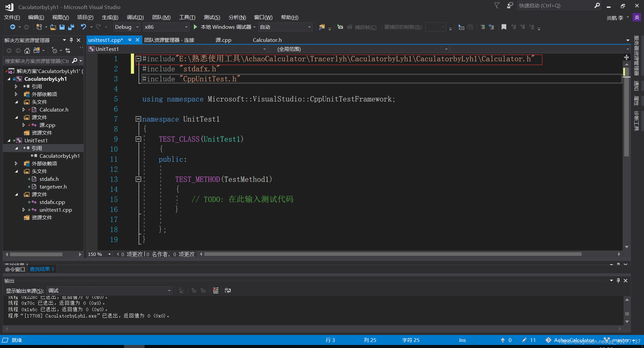Toggle a bookmark with the bookmark icon
The width and height of the screenshot is (644, 348).
(504, 27)
